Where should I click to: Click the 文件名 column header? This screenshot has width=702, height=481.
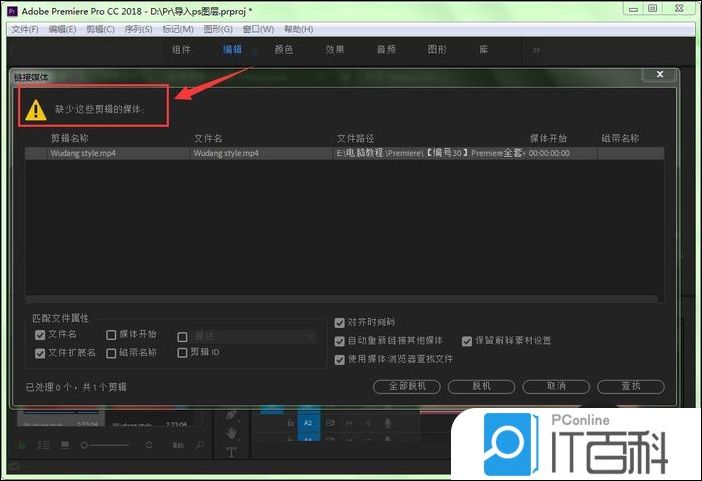pos(208,138)
